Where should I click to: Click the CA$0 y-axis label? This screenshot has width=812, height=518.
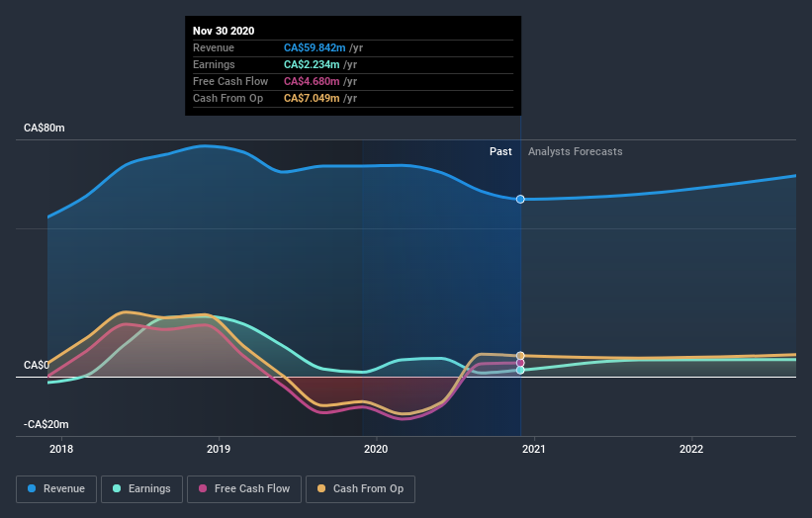click(37, 366)
